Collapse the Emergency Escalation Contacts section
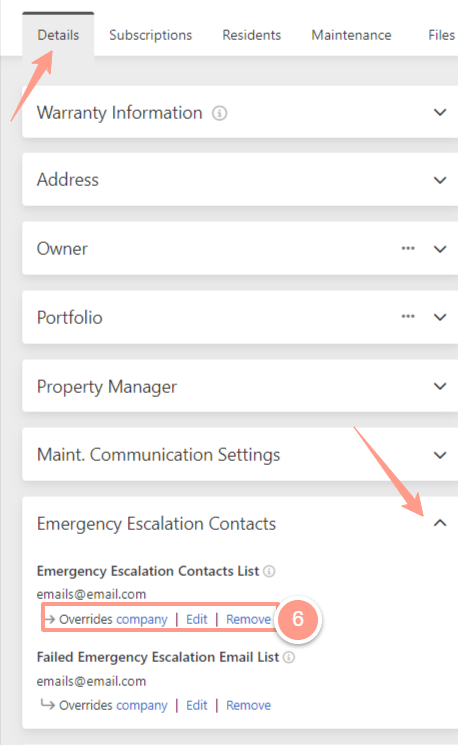458x745 pixels. 440,523
